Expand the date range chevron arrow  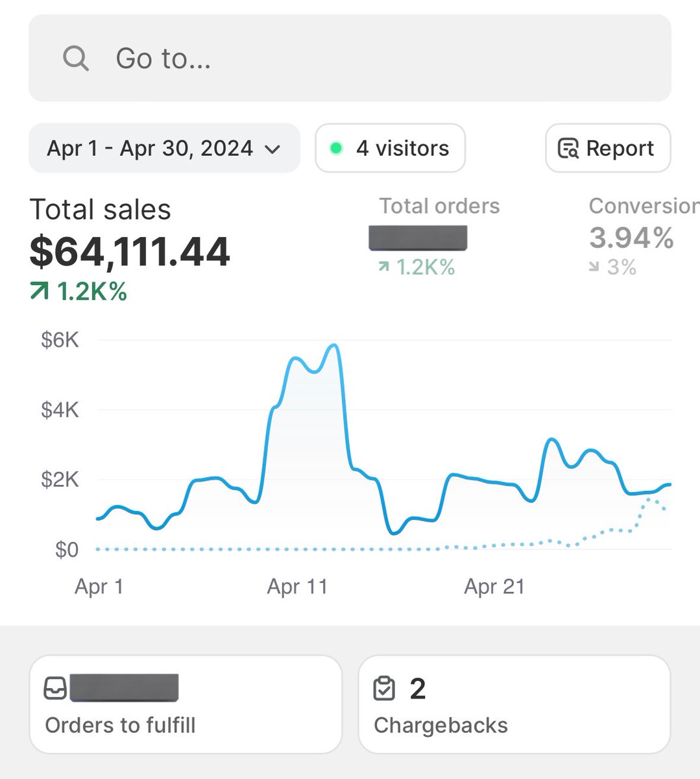272,149
